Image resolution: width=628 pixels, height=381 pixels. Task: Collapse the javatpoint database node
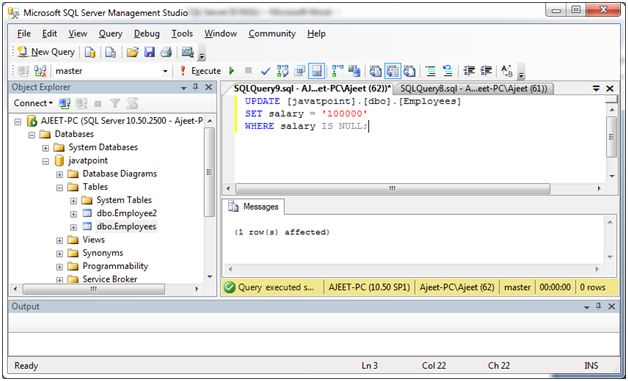tap(46, 161)
